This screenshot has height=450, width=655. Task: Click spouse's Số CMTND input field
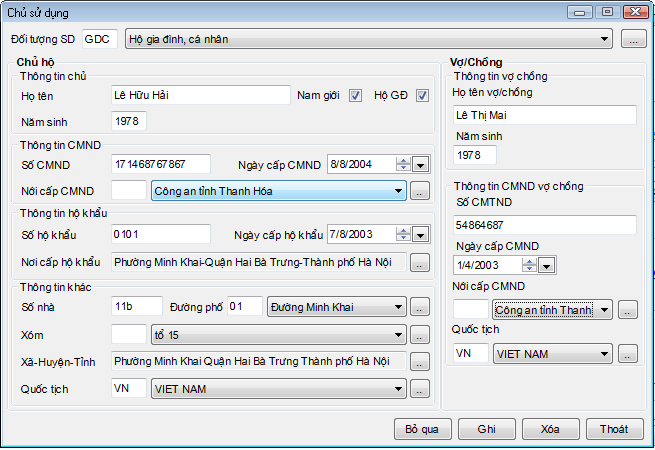click(545, 224)
